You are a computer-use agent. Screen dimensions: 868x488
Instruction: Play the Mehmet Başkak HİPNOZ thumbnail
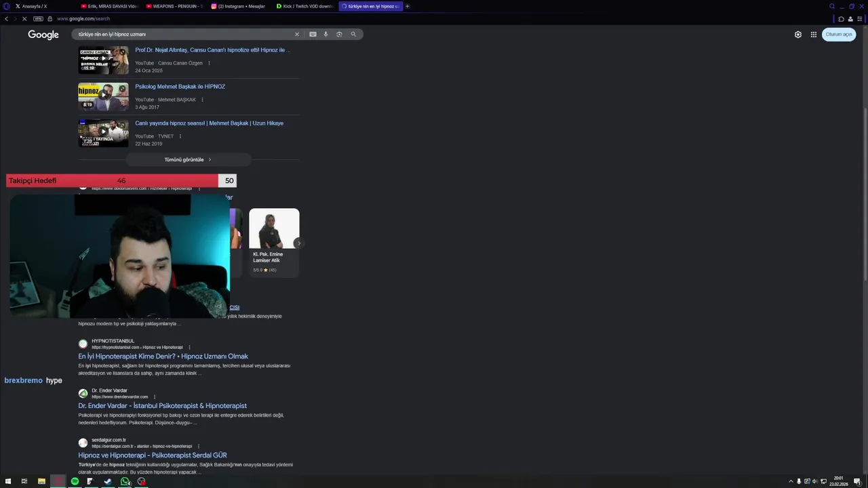point(103,97)
